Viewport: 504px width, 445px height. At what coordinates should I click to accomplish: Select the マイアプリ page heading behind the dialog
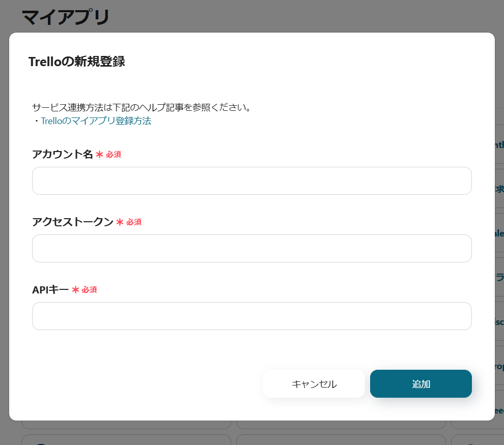tap(66, 17)
